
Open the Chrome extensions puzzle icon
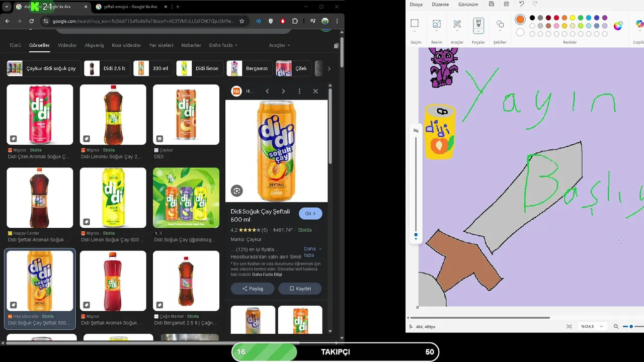(x=295, y=21)
